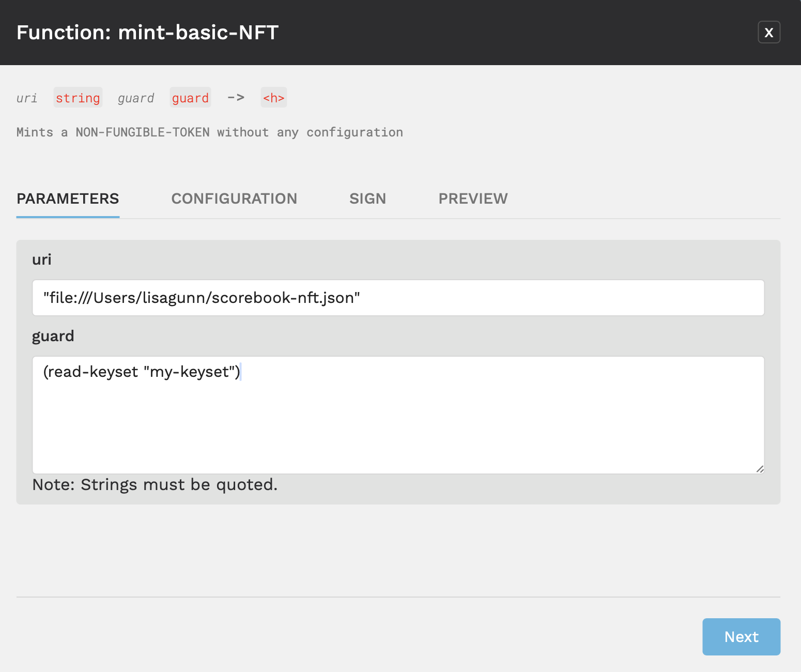Click the red 'guard' type badge
The height and width of the screenshot is (672, 801).
(x=190, y=98)
